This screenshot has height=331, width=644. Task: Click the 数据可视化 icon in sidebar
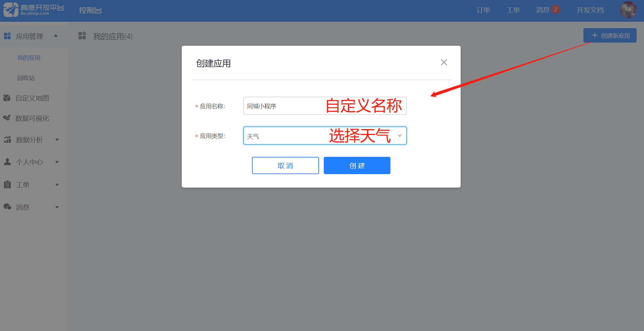[7, 118]
